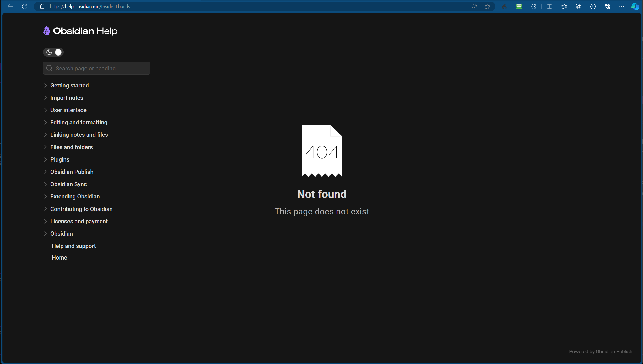Open Copilot sidebar icon
The width and height of the screenshot is (643, 364).
coord(635,7)
